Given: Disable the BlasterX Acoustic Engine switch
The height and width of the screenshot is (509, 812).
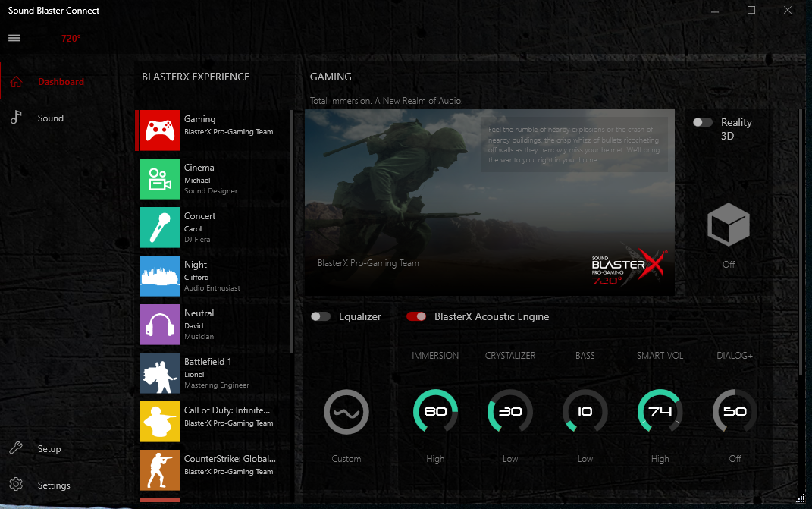Looking at the screenshot, I should point(416,316).
